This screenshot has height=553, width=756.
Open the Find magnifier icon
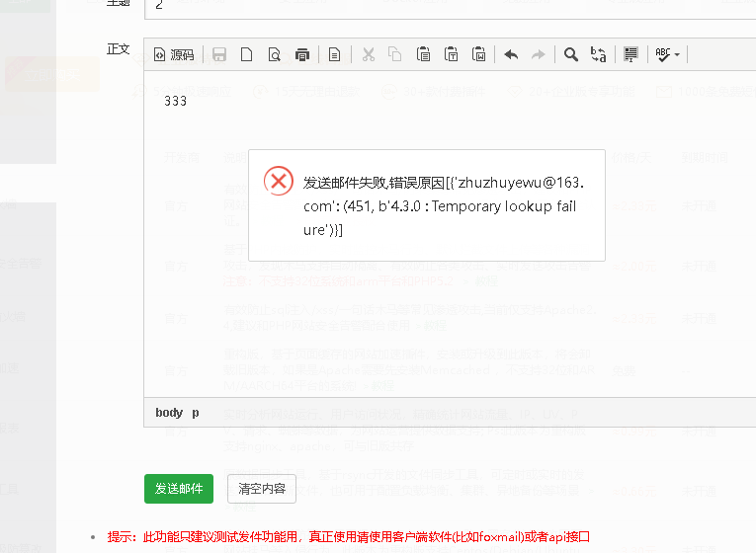click(x=571, y=55)
